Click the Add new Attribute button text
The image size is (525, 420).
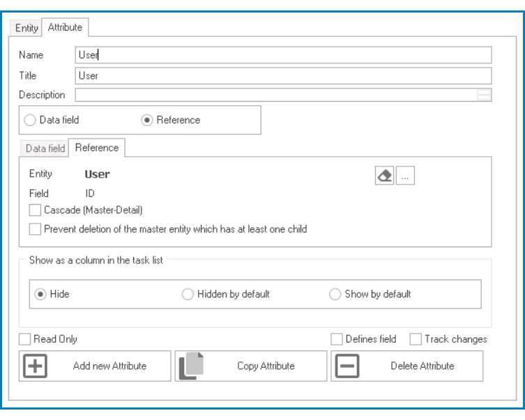pyautogui.click(x=110, y=366)
